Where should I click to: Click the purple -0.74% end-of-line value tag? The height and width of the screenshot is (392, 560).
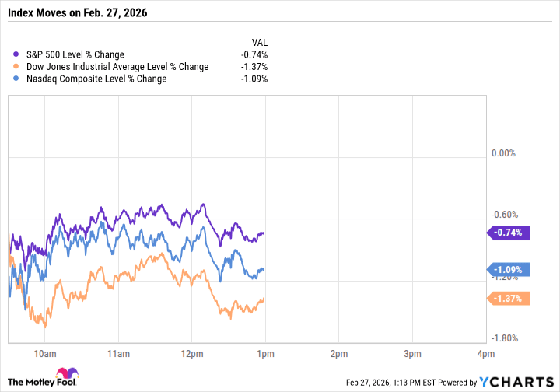click(x=508, y=232)
